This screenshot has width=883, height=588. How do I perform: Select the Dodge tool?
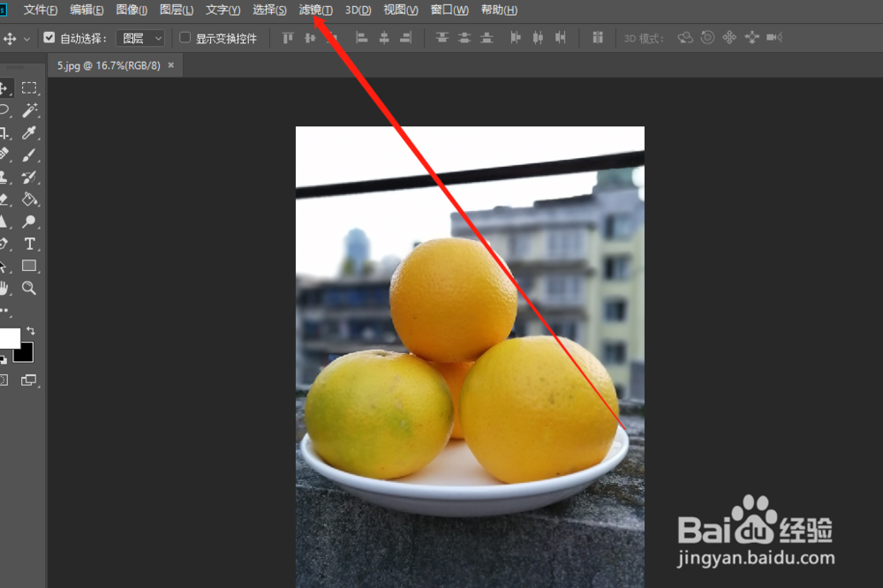tap(29, 222)
